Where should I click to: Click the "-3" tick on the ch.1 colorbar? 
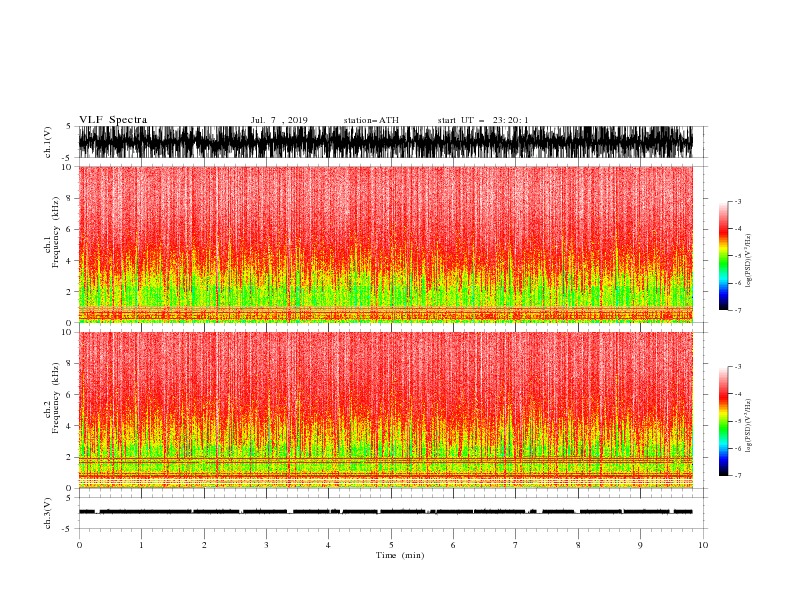[738, 201]
